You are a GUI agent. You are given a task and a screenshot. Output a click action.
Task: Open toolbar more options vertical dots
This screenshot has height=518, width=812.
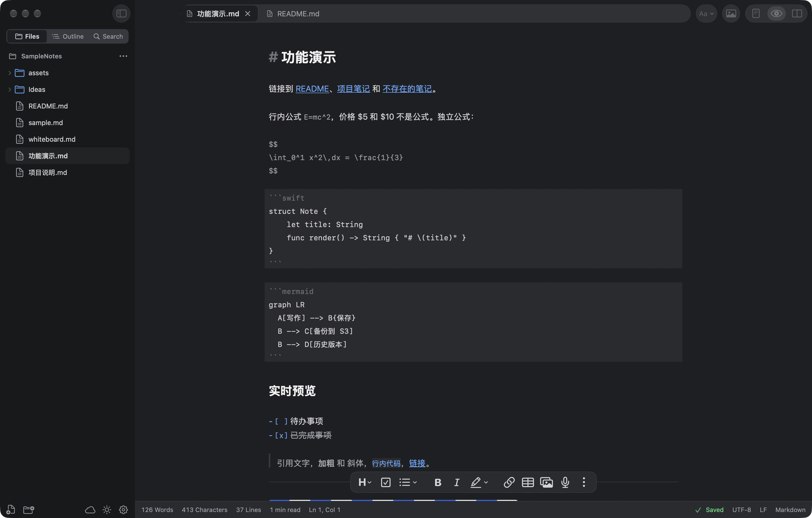click(584, 482)
